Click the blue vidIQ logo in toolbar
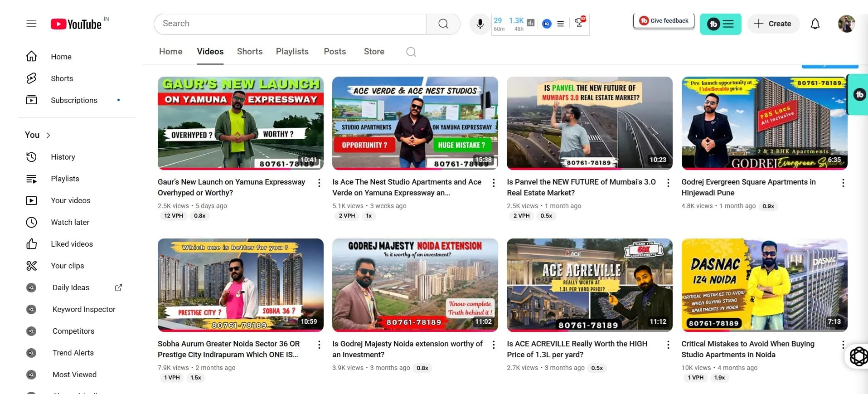The height and width of the screenshot is (394, 868). [547, 24]
